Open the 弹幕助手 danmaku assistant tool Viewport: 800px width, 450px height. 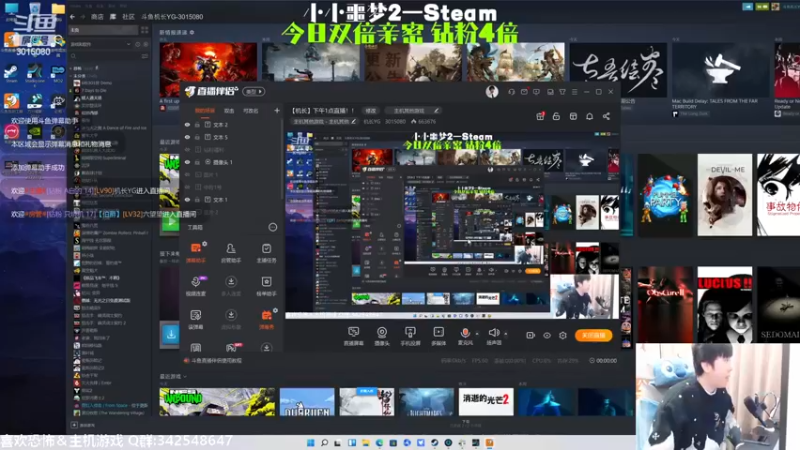pyautogui.click(x=196, y=252)
